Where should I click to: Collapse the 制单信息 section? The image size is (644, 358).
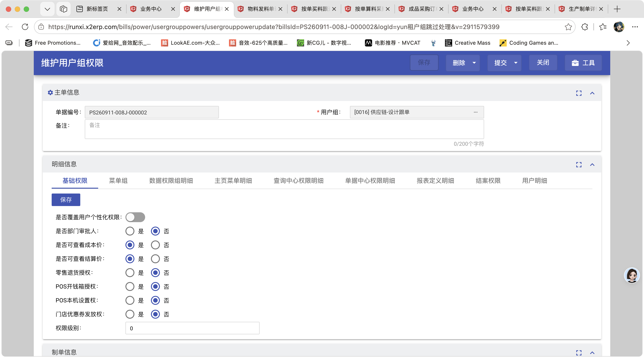coord(592,352)
